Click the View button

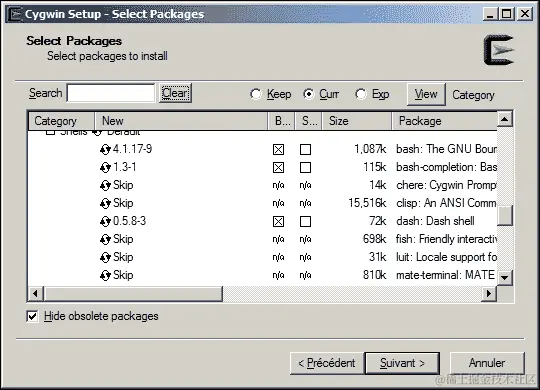pos(426,94)
